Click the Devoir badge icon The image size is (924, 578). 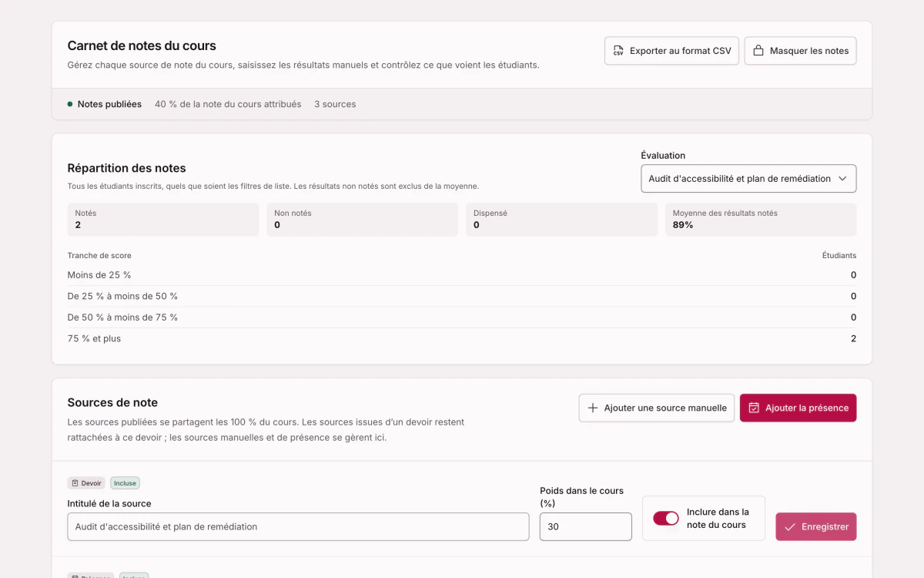coord(75,483)
